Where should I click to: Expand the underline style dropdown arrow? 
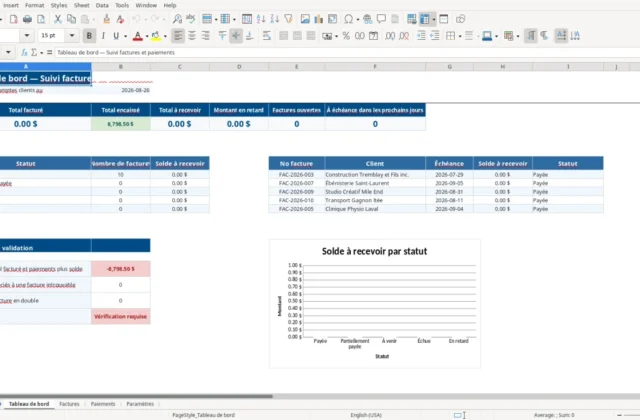tap(125, 36)
